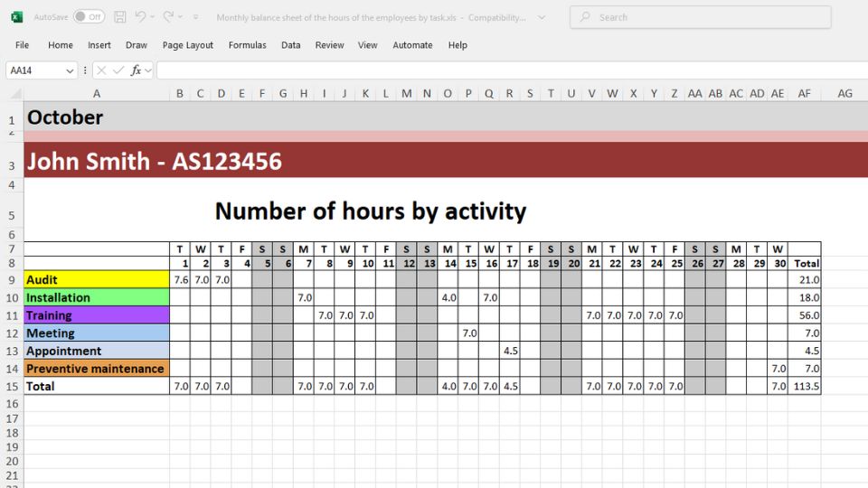Select column header AF
Image resolution: width=868 pixels, height=488 pixels.
804,94
